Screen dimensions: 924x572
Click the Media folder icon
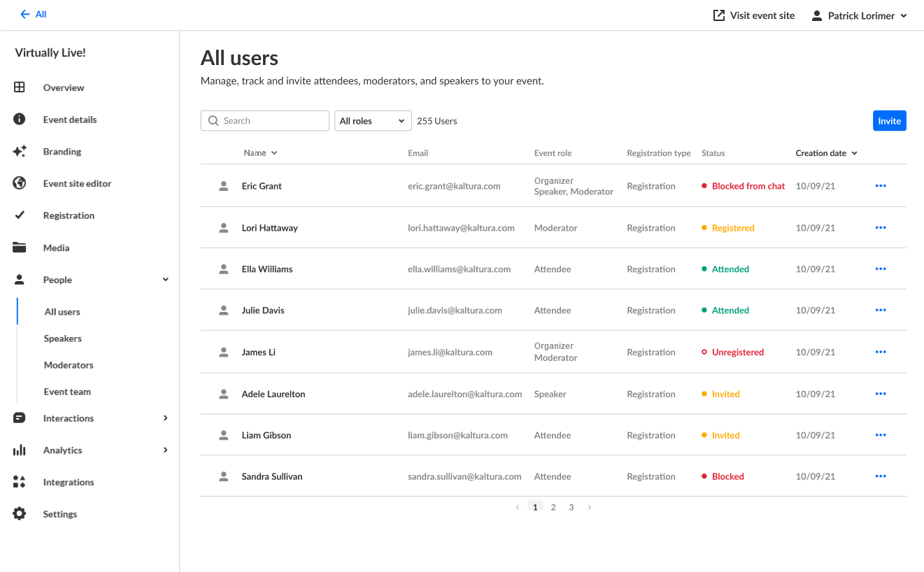click(x=20, y=248)
